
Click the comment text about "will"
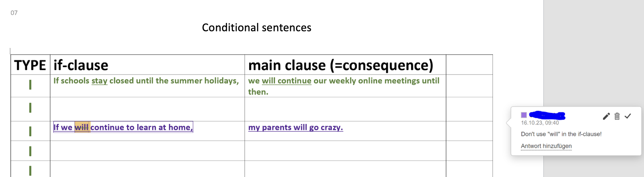561,134
